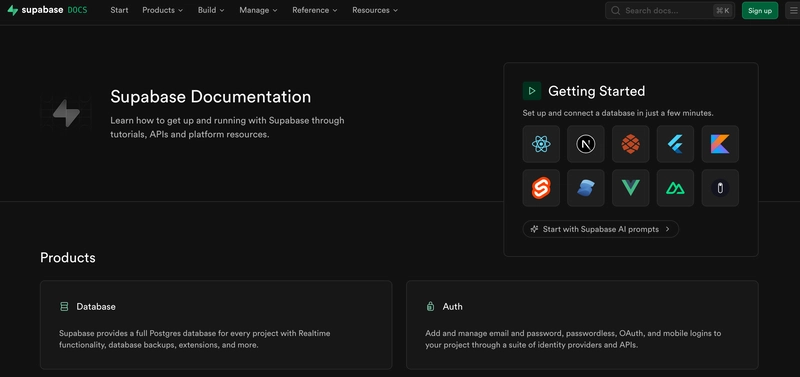Open the Svelte quickstart icon
800x377 pixels.
[x=541, y=188]
